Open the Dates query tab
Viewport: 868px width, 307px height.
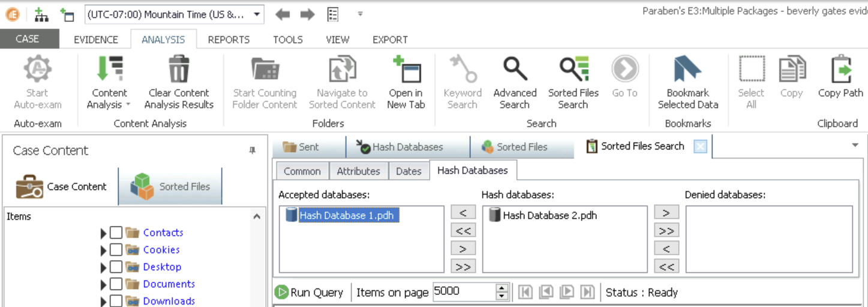tap(409, 171)
